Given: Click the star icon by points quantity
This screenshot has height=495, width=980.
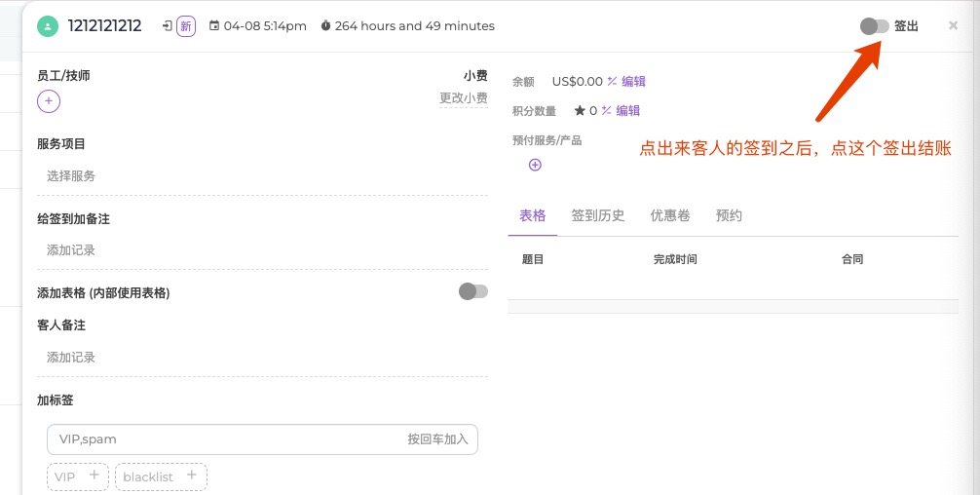Looking at the screenshot, I should point(580,111).
